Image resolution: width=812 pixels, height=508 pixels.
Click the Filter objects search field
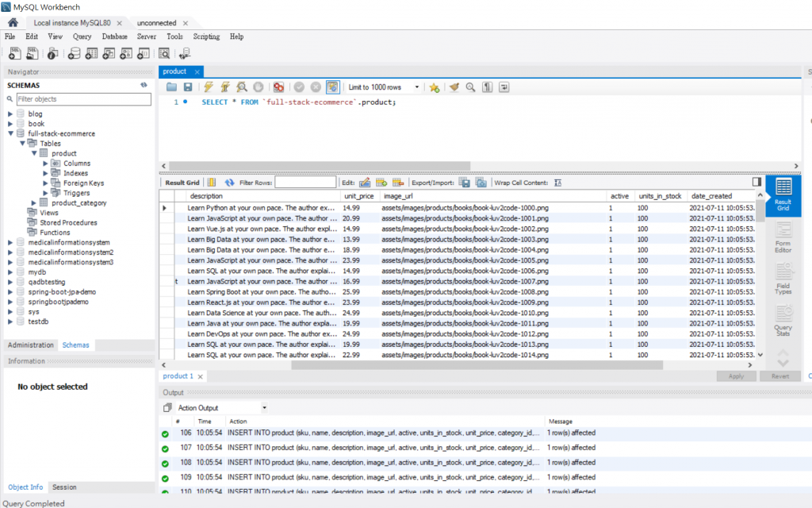(x=83, y=99)
